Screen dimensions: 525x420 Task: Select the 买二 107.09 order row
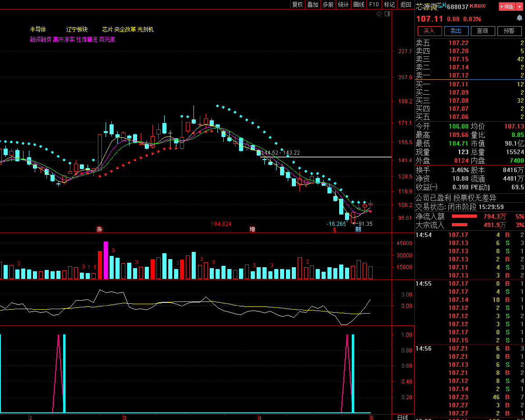[x=470, y=92]
